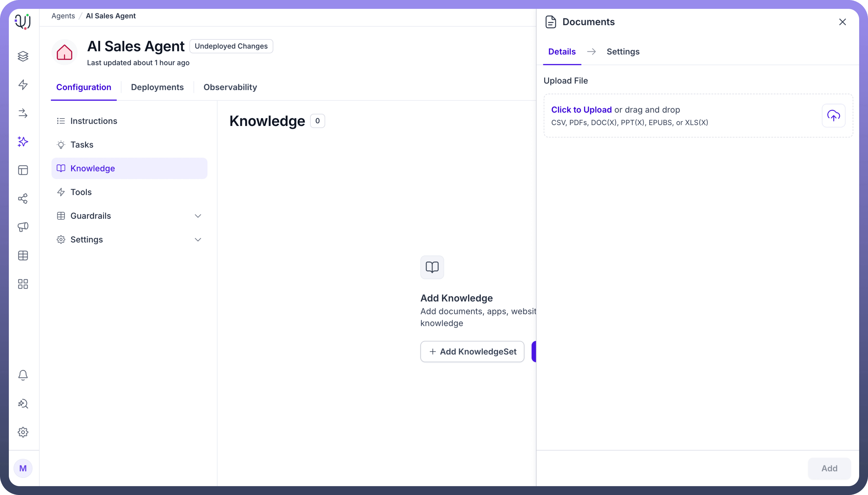Image resolution: width=868 pixels, height=495 pixels.
Task: Open the Observability tab
Action: coord(230,87)
